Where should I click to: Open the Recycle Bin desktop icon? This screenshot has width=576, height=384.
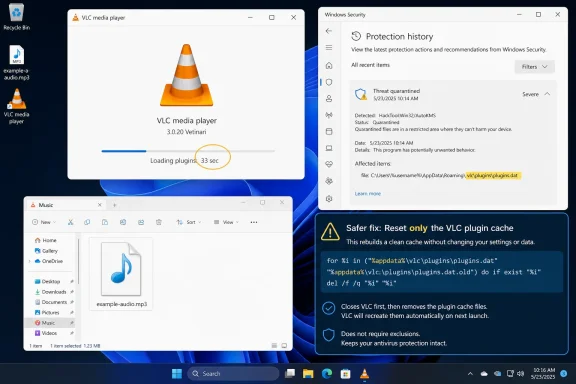click(x=16, y=17)
